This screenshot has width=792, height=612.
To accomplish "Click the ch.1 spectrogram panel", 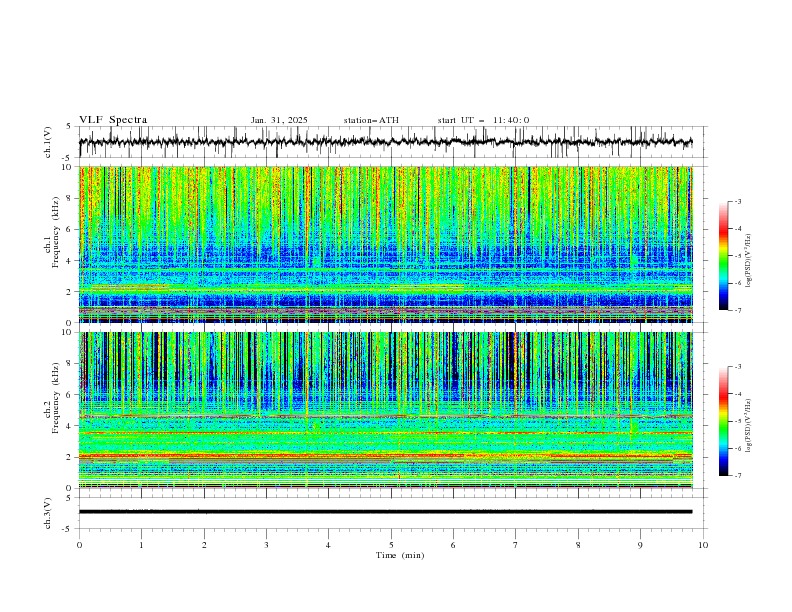I will 386,244.
